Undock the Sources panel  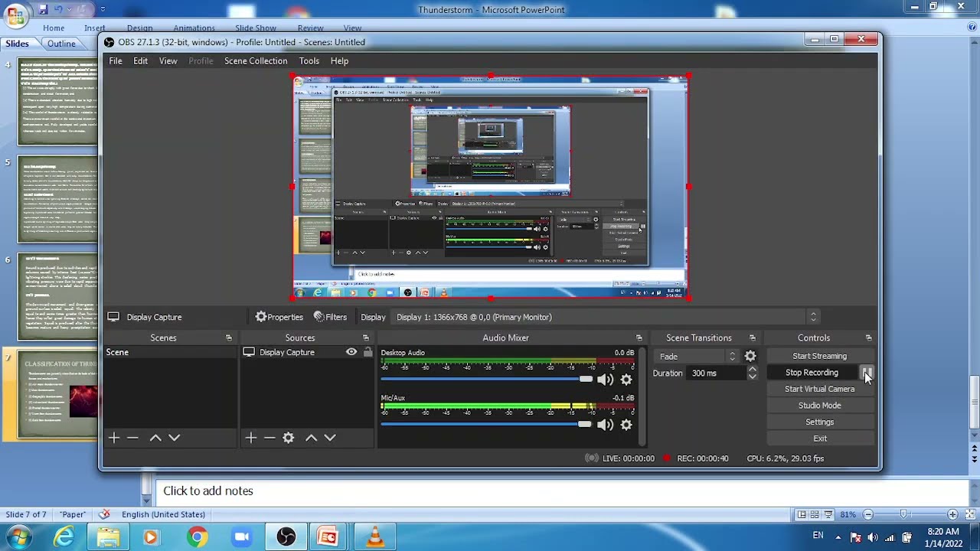pyautogui.click(x=366, y=337)
